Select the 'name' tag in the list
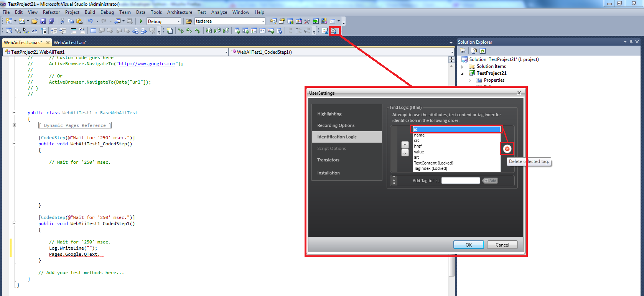 click(x=456, y=135)
